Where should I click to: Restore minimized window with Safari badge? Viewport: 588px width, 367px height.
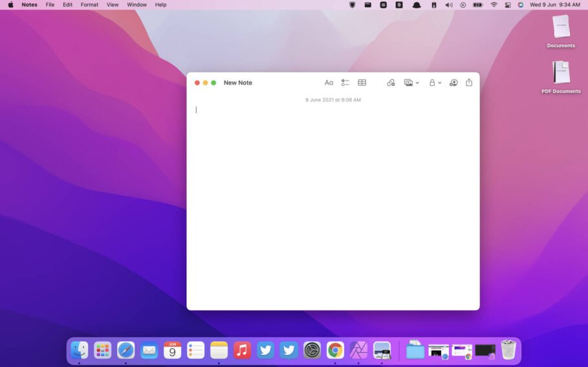pos(439,351)
